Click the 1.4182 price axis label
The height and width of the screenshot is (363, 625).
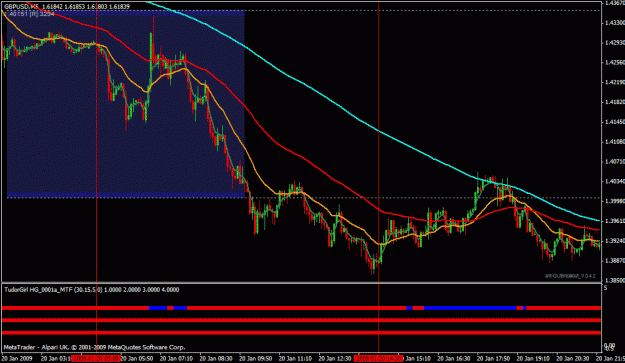click(615, 102)
